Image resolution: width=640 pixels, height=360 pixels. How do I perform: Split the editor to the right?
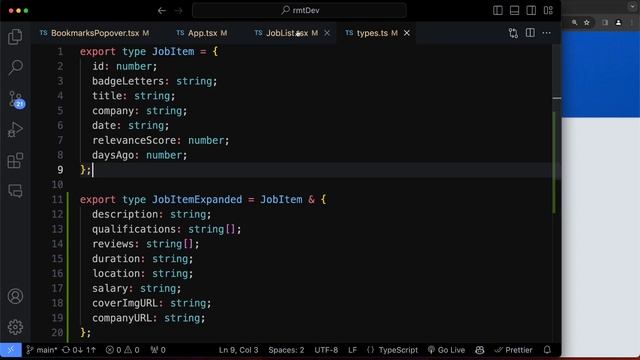pyautogui.click(x=530, y=33)
